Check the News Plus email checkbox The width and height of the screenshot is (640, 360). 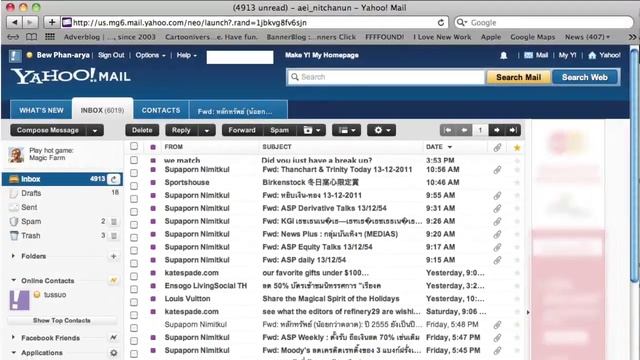pos(134,238)
